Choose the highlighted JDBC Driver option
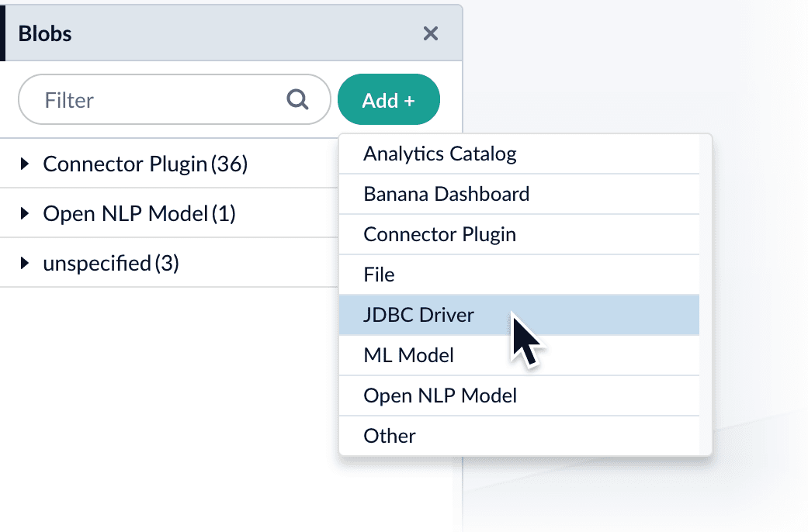808x532 pixels. (519, 315)
